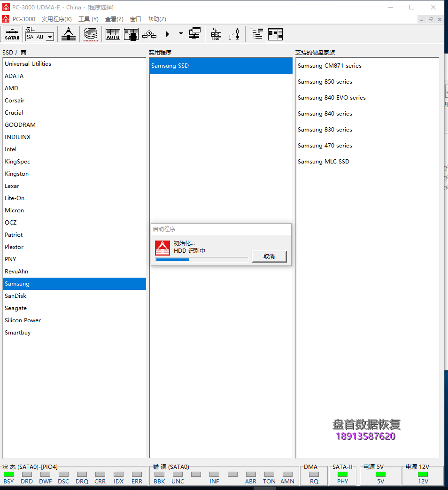Open the 窗口 menu
The height and width of the screenshot is (490, 448).
[136, 19]
